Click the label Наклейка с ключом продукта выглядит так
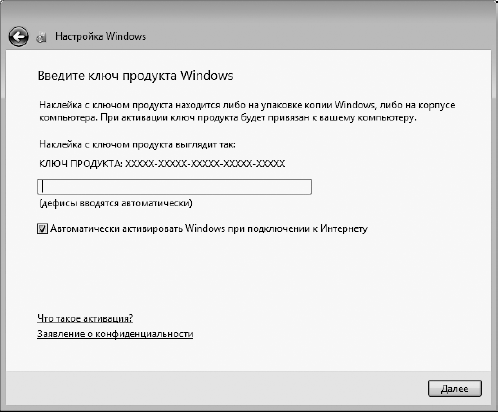Screen dimensions: 499x412 click(137, 144)
